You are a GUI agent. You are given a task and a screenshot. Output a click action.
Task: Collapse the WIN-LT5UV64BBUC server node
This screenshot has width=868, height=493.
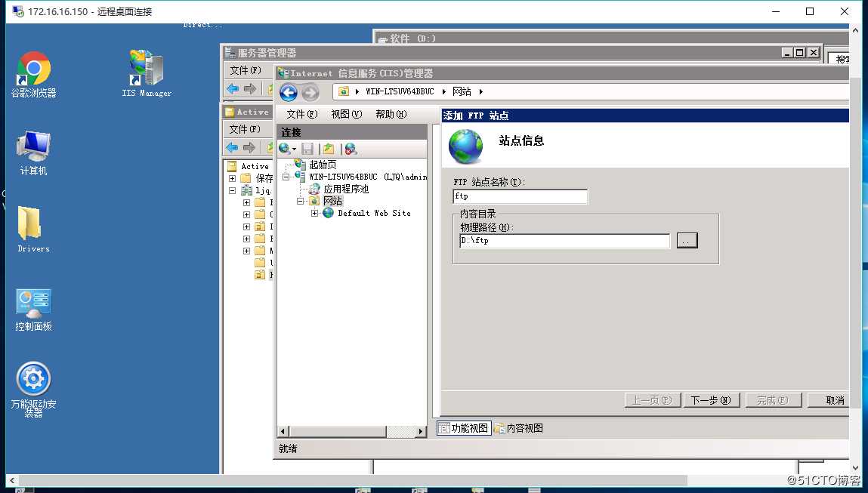click(286, 177)
